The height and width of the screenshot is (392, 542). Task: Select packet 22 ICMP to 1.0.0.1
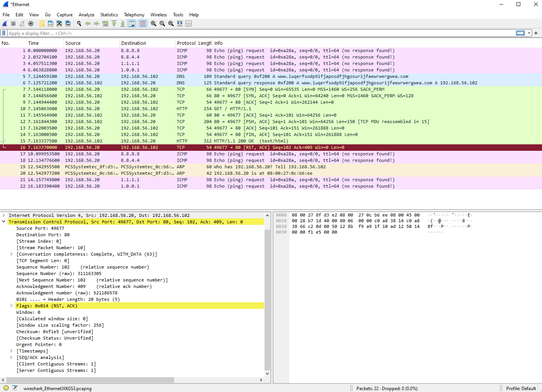click(271, 186)
